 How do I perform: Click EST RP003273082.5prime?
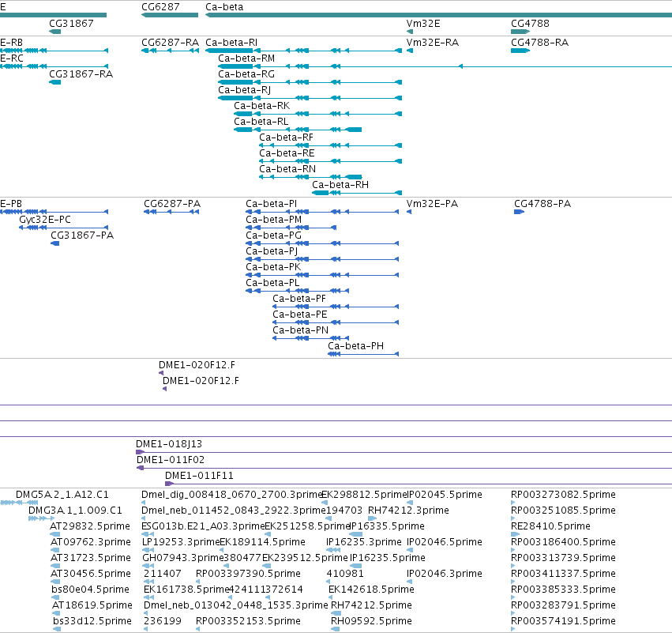(563, 495)
